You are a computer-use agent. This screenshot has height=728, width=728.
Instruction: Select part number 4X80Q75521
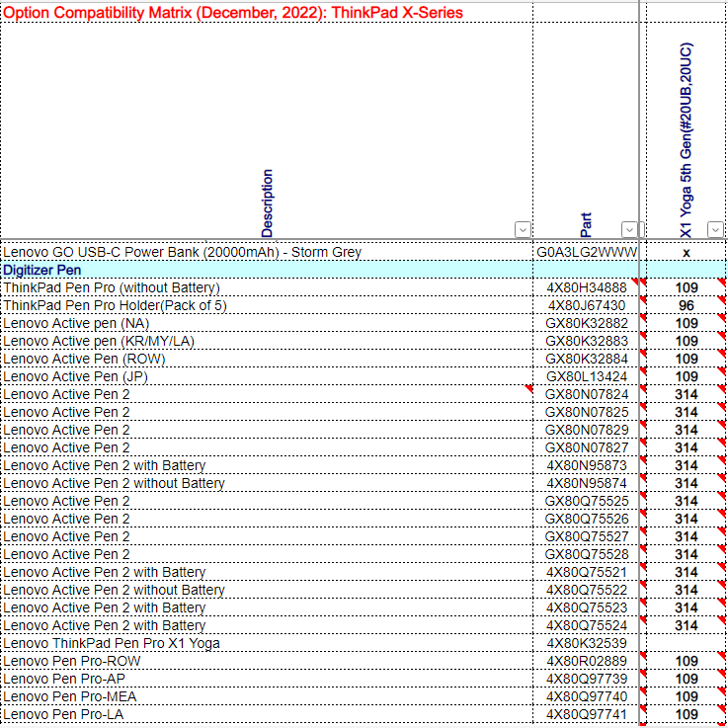pyautogui.click(x=587, y=572)
